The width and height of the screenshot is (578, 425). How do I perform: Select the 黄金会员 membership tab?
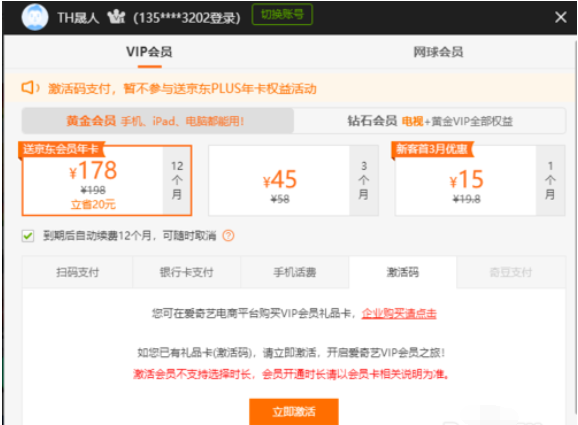158,121
